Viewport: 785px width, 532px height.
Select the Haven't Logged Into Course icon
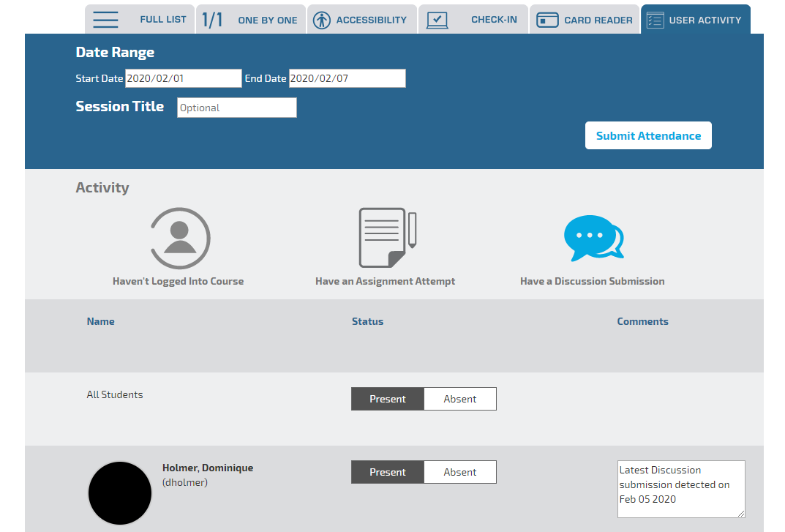pos(180,238)
